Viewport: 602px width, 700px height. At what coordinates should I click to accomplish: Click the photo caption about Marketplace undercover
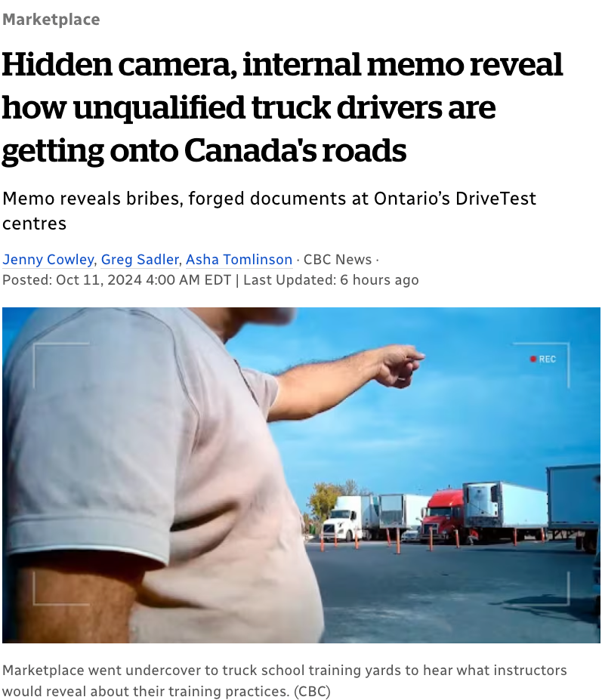pos(285,680)
